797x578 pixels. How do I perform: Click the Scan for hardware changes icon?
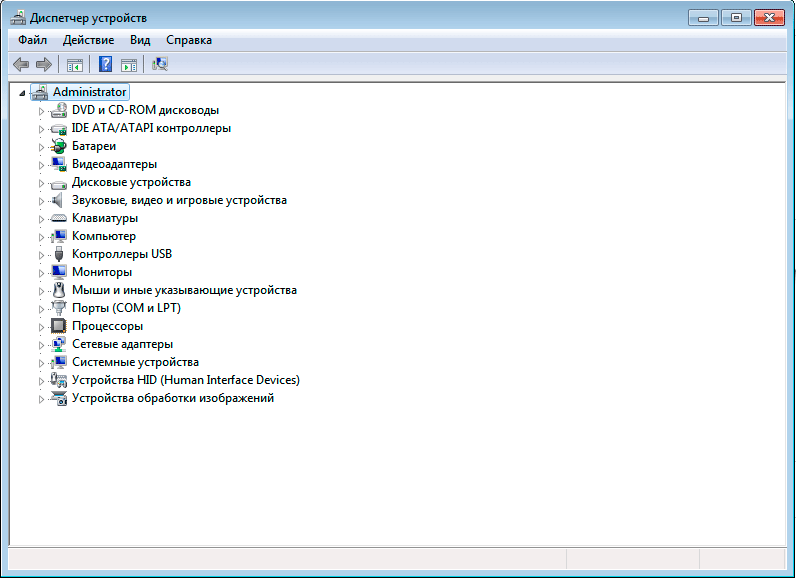coord(160,64)
